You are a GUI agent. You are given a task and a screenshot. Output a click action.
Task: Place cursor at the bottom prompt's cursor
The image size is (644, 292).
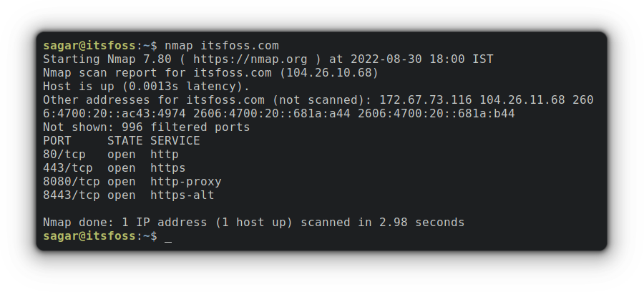point(168,236)
